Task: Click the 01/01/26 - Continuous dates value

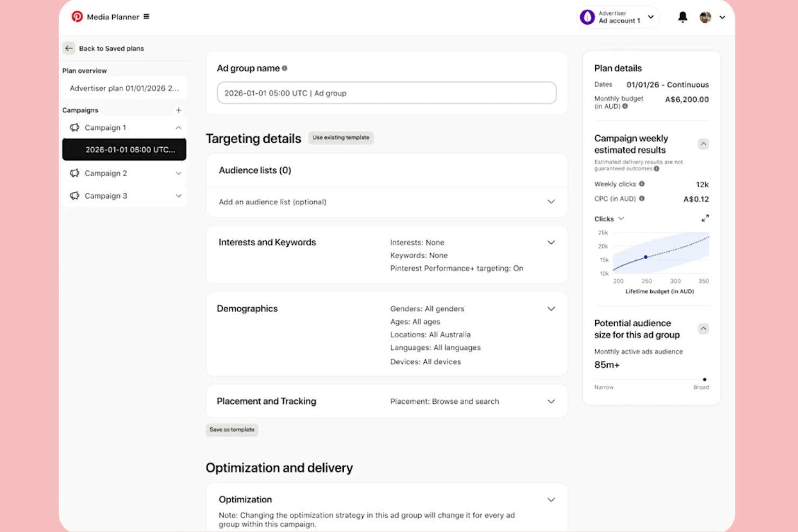Action: pyautogui.click(x=668, y=85)
